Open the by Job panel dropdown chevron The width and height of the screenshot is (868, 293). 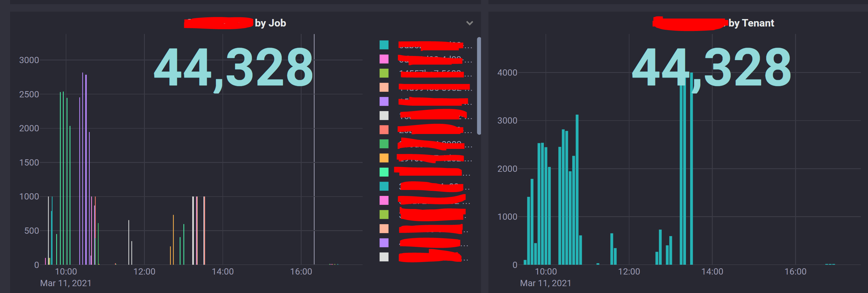pos(469,23)
